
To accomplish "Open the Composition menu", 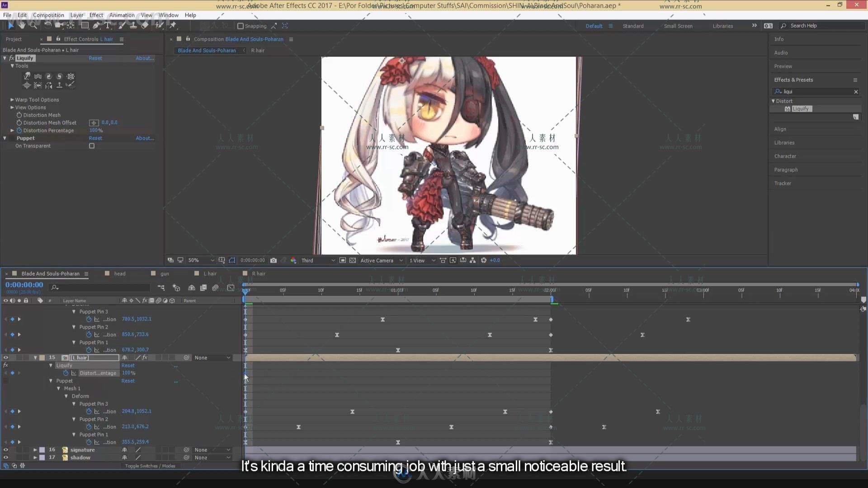I will coord(48,15).
